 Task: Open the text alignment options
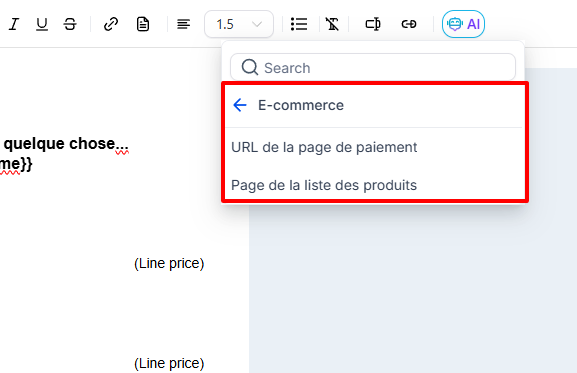[x=183, y=24]
